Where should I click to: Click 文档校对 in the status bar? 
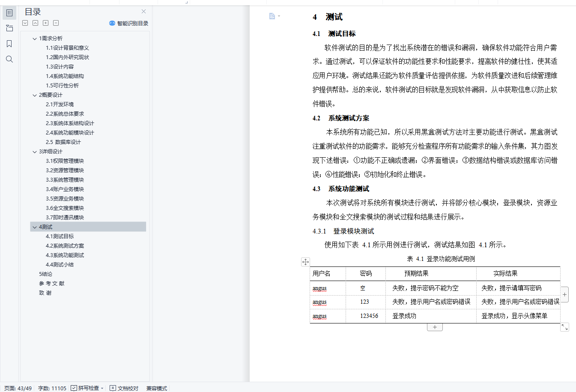point(124,388)
